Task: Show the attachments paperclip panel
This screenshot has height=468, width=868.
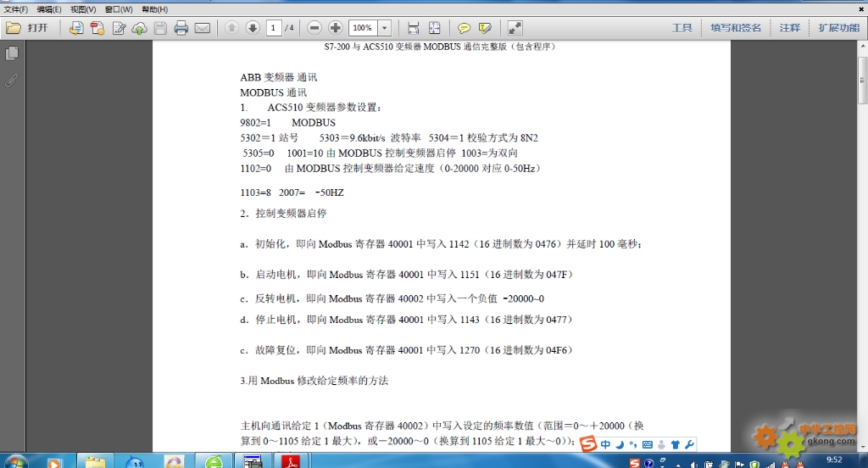Action: 12,81
